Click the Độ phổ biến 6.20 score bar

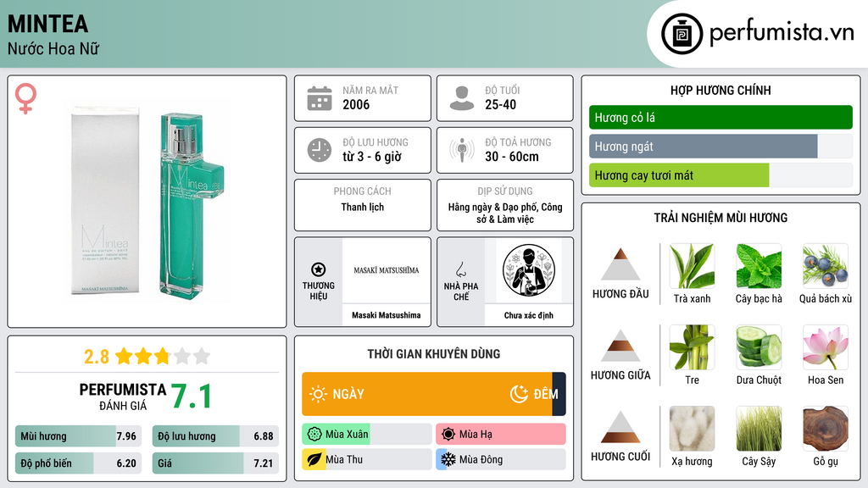click(78, 463)
